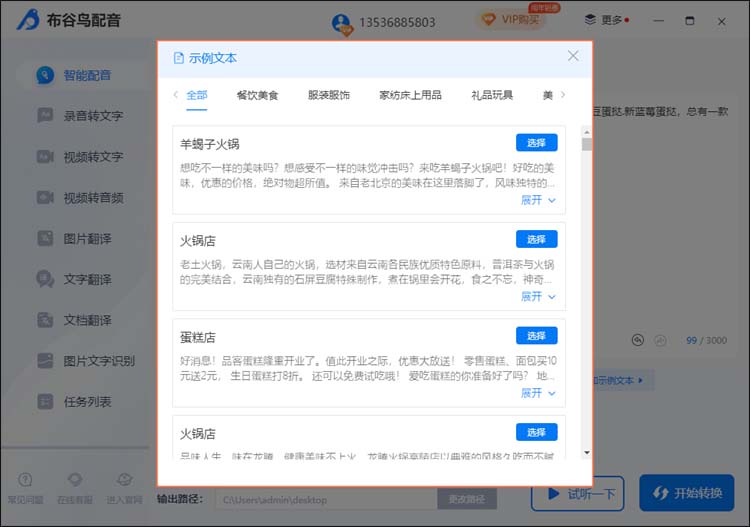The image size is (750, 527).
Task: Click the 开始转换 button
Action: (687, 493)
